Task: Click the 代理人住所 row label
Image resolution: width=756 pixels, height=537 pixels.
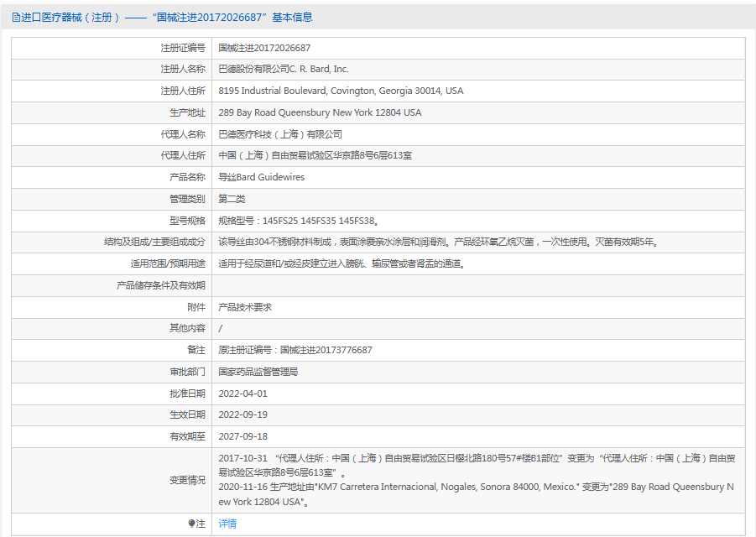Action: 183,156
